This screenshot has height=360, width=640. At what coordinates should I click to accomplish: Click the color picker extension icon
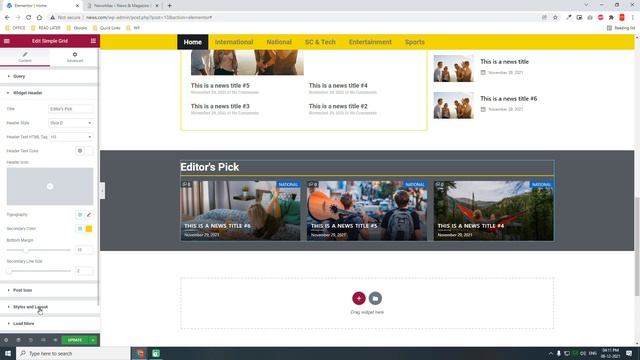(569, 18)
